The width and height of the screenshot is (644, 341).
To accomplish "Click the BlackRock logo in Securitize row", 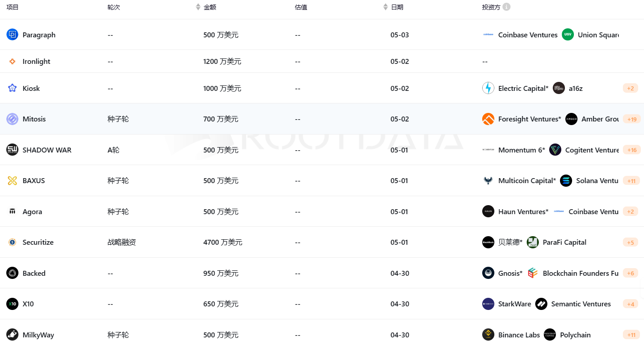I will [x=488, y=242].
